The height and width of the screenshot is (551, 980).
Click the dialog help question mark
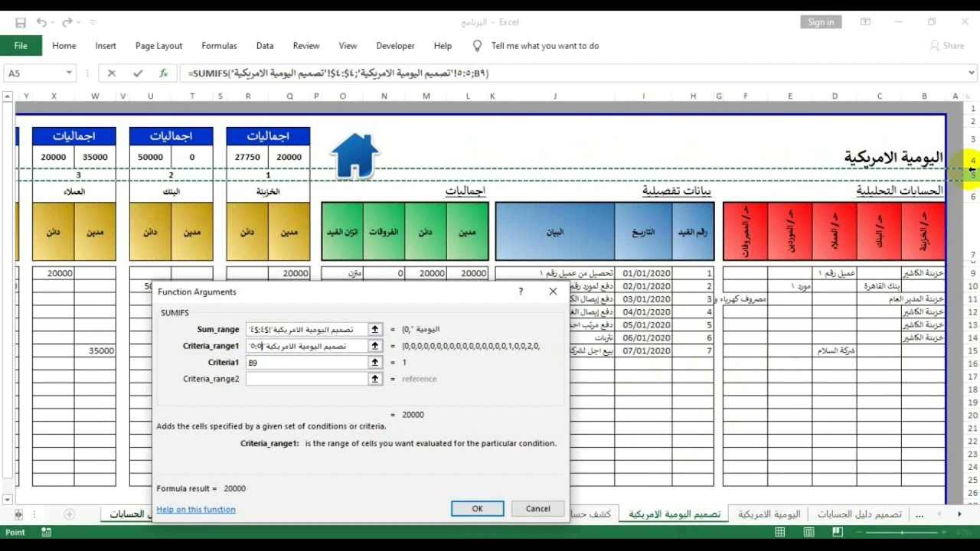521,292
